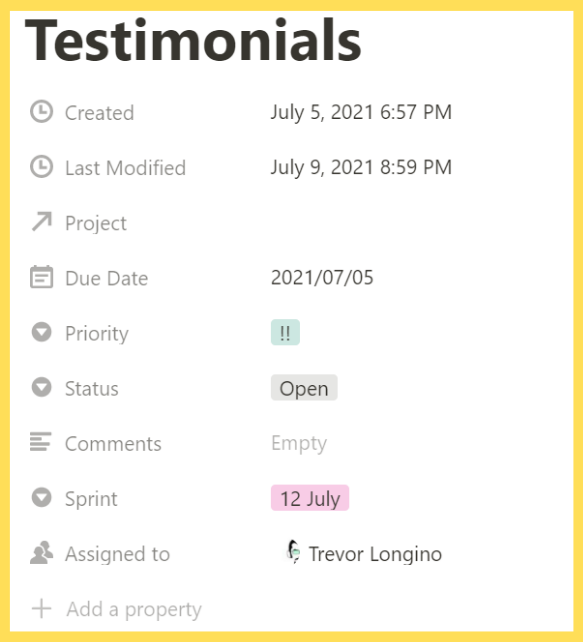Click the arrow relation icon beside Project

point(42,222)
